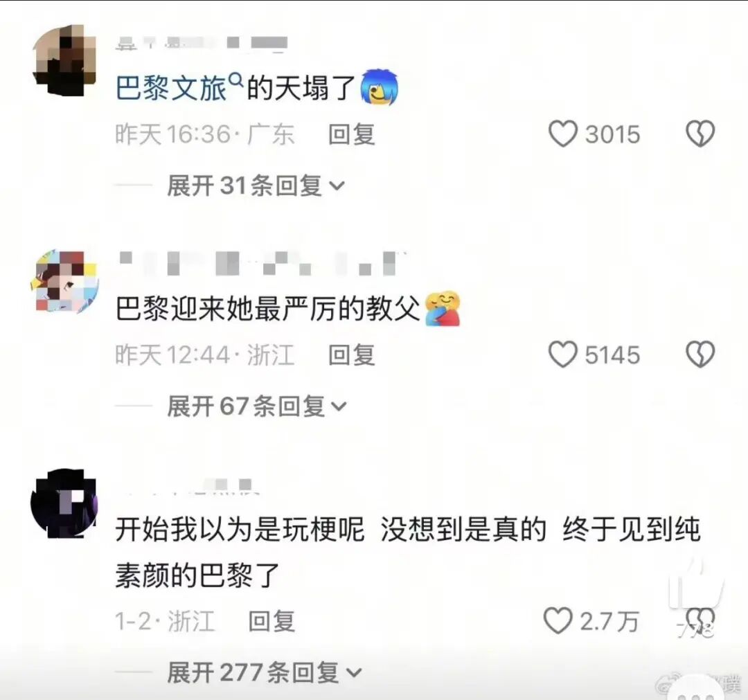This screenshot has width=748, height=700.
Task: Expand 277 replies under third comment
Action: pos(265,672)
